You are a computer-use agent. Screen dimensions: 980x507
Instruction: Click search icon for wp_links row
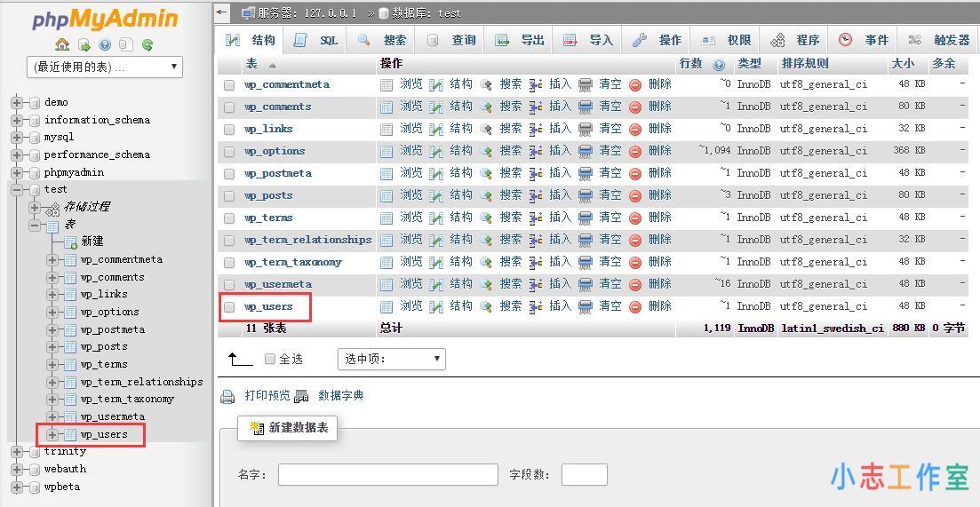[486, 130]
